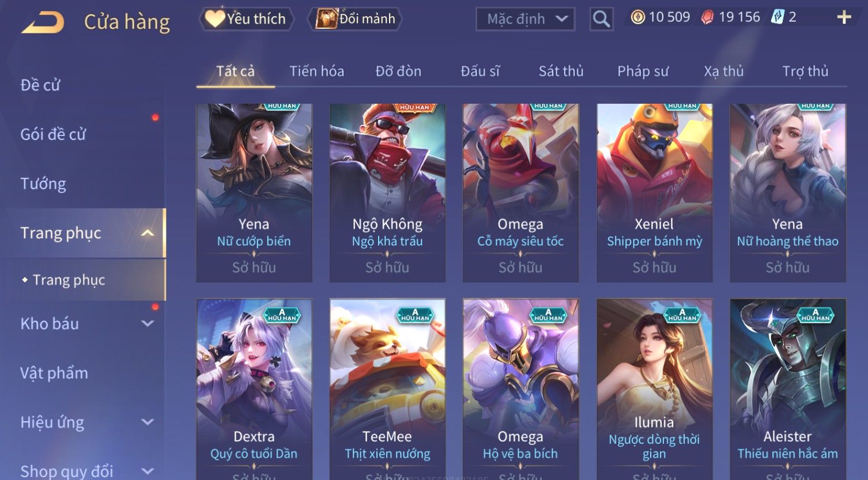Tap the blue voucher ticket icon

778,17
